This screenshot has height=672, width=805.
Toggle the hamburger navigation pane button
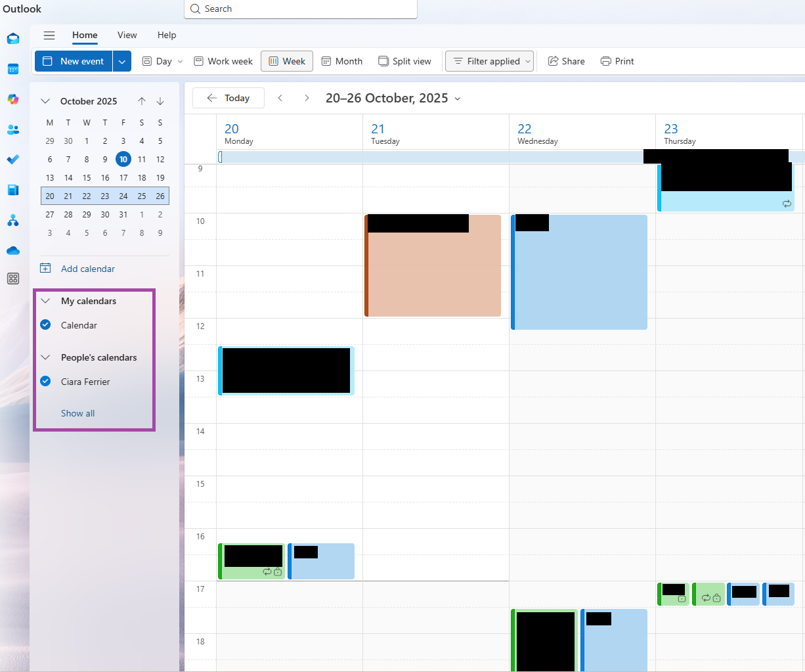pos(49,35)
